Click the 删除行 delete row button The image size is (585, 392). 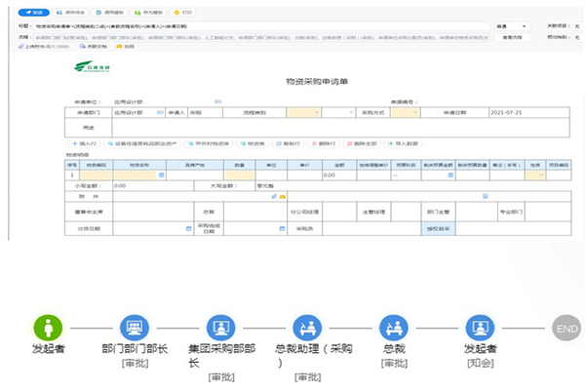pyautogui.click(x=324, y=143)
